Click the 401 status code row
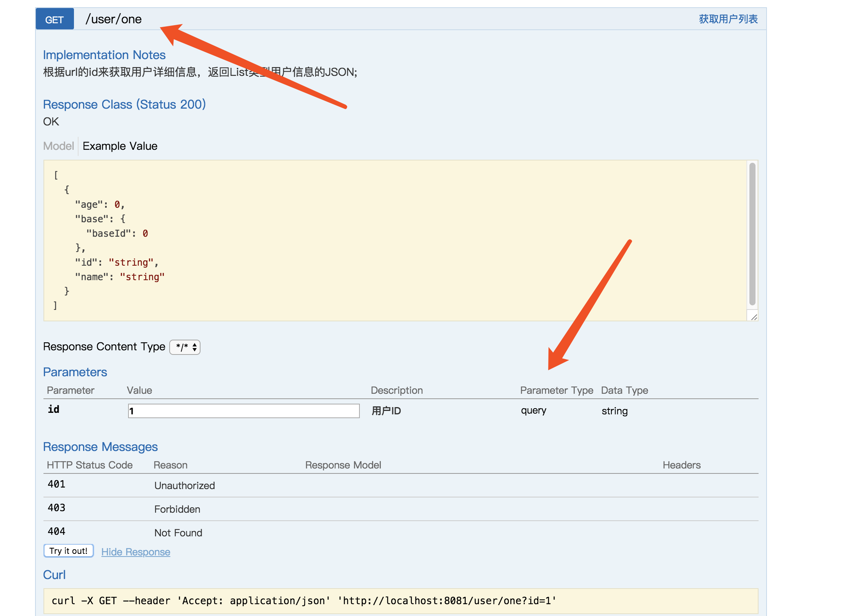The height and width of the screenshot is (616, 863). point(56,484)
